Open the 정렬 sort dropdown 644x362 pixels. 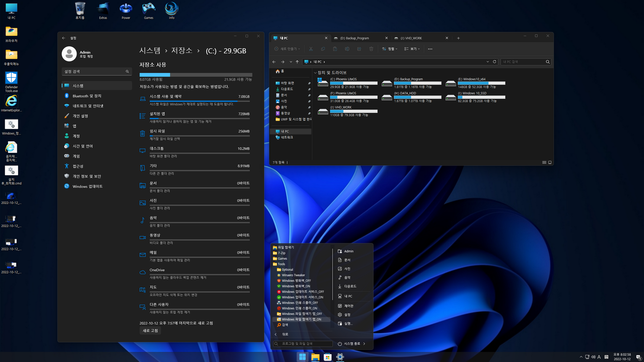coord(390,49)
